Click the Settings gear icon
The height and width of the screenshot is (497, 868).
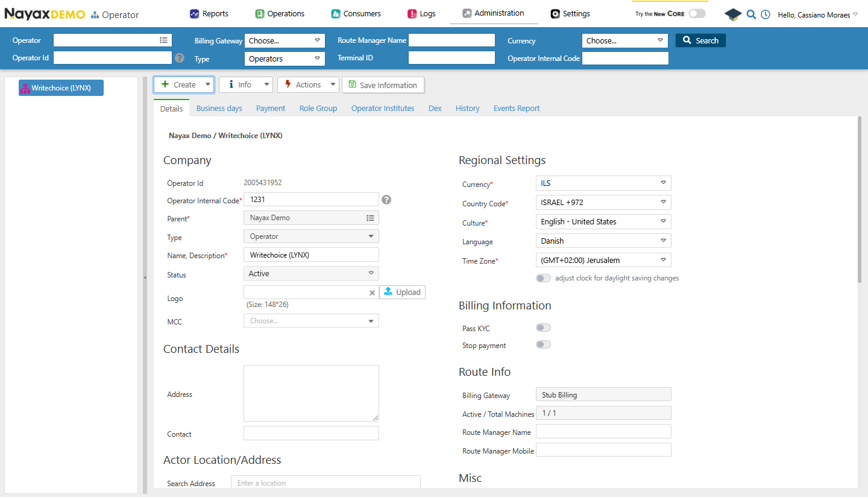click(555, 13)
